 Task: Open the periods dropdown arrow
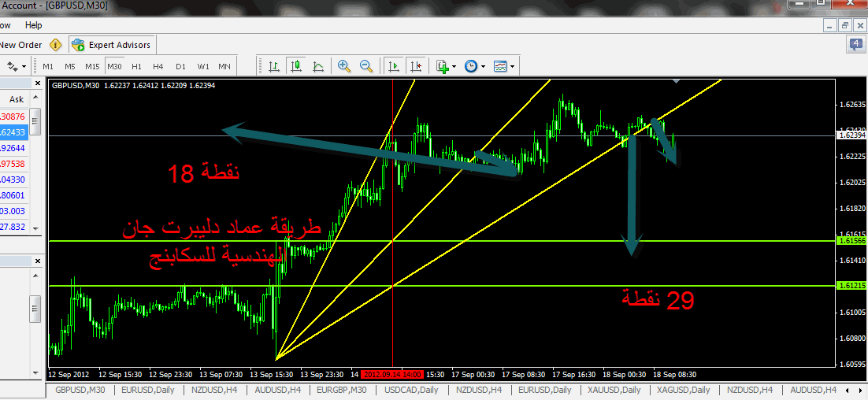483,67
